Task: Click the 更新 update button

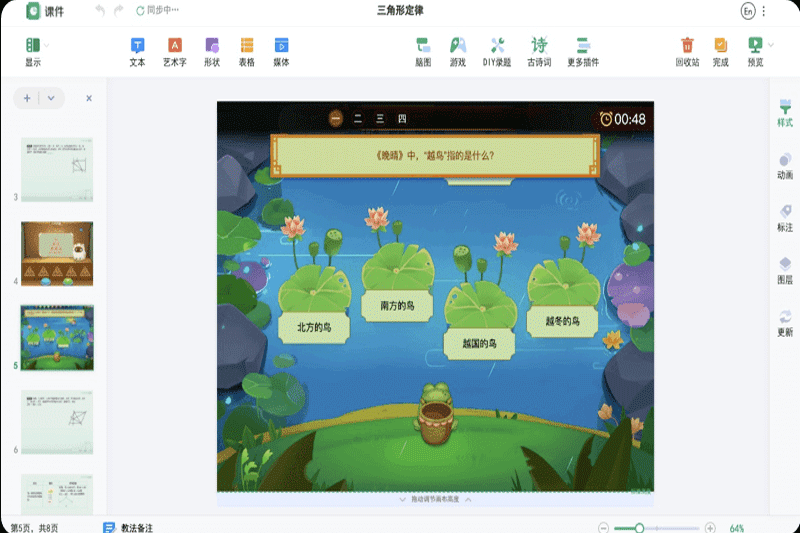Action: 785,323
